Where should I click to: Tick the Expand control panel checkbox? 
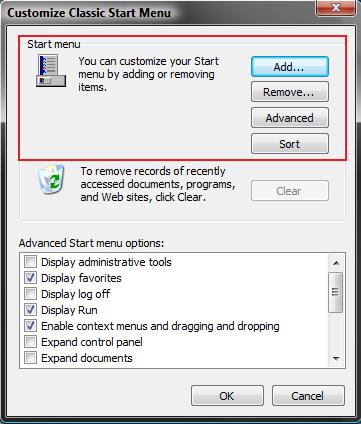click(x=30, y=342)
